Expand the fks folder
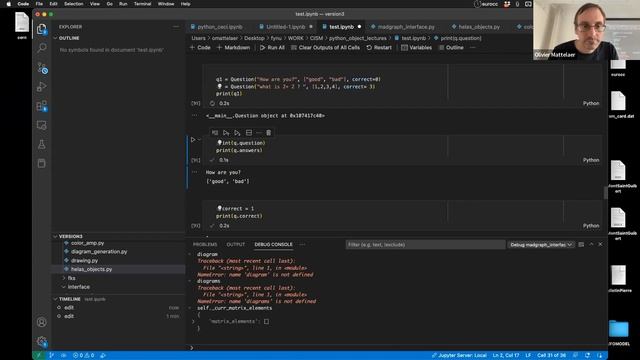Screen dimensions: 640x360 tap(71, 278)
